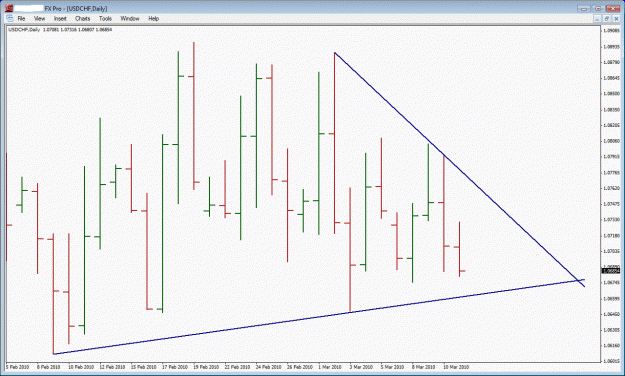Image resolution: width=625 pixels, height=376 pixels.
Task: Open the File menu
Action: 21,18
